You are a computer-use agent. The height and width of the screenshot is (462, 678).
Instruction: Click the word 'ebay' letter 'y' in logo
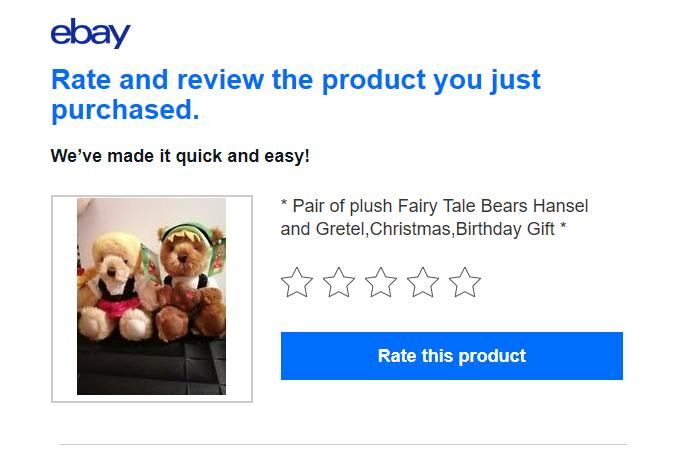coord(120,36)
